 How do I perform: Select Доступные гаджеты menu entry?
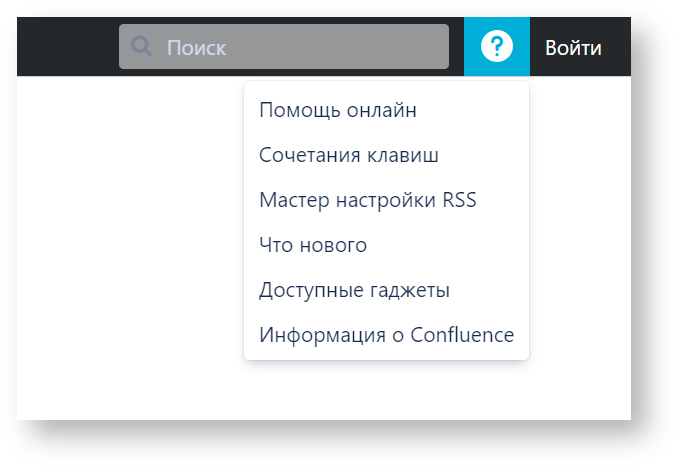354,290
